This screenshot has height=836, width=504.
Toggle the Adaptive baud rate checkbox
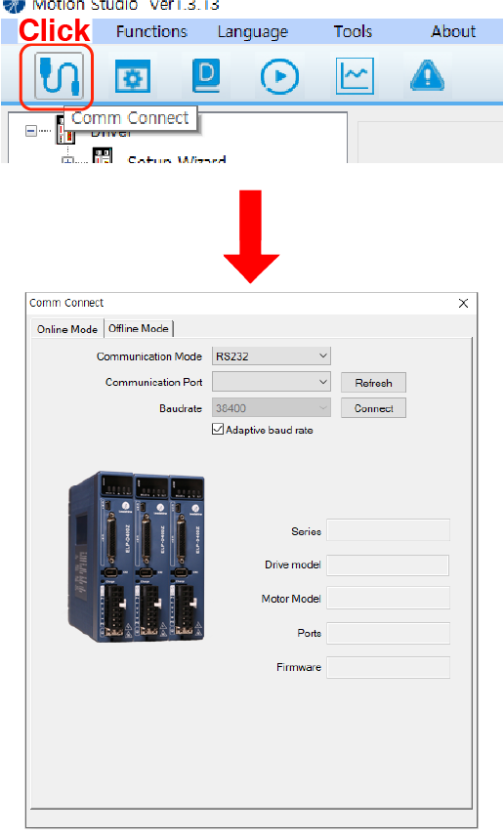click(218, 429)
